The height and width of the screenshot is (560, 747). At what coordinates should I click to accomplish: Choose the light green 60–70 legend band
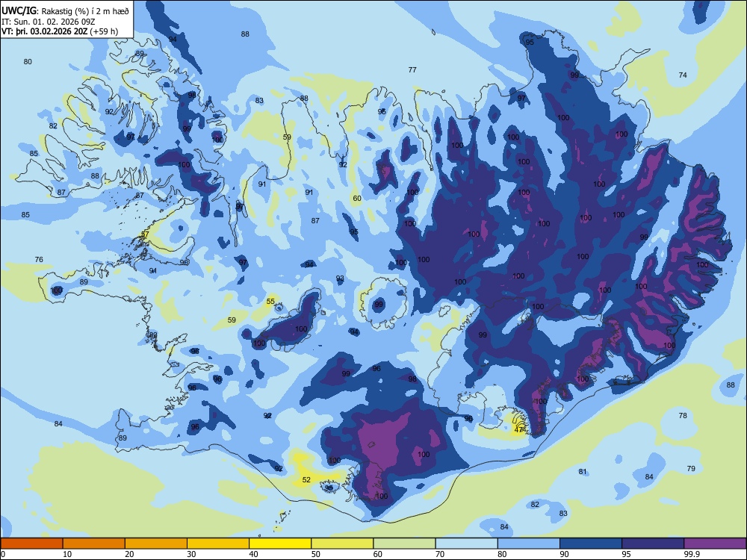pyautogui.click(x=404, y=544)
